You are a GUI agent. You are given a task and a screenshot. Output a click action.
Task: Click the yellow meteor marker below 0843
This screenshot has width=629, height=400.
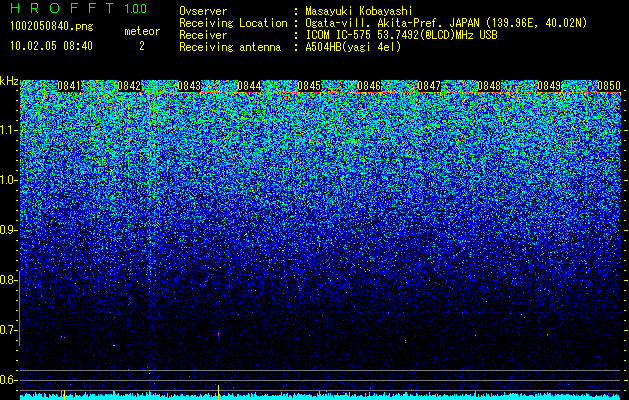coord(219,392)
